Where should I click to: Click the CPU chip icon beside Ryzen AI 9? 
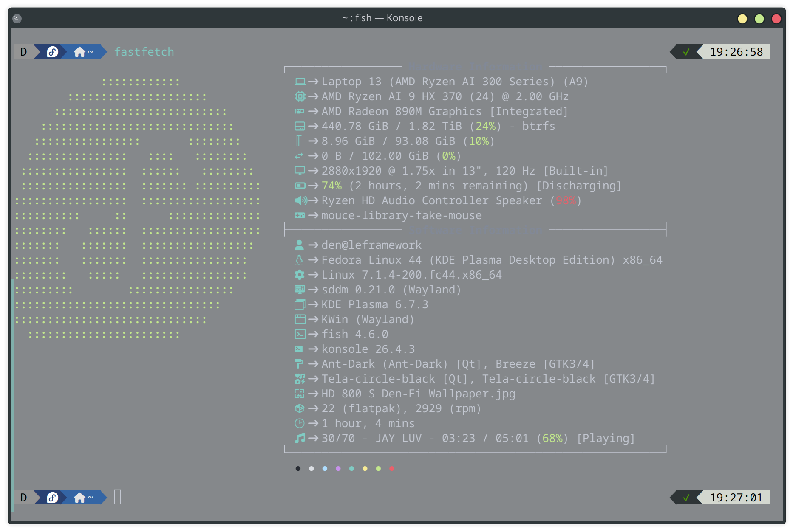pyautogui.click(x=300, y=96)
